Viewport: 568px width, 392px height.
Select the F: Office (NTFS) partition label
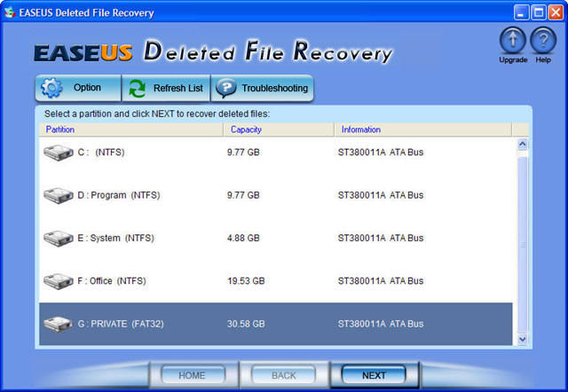(x=112, y=281)
